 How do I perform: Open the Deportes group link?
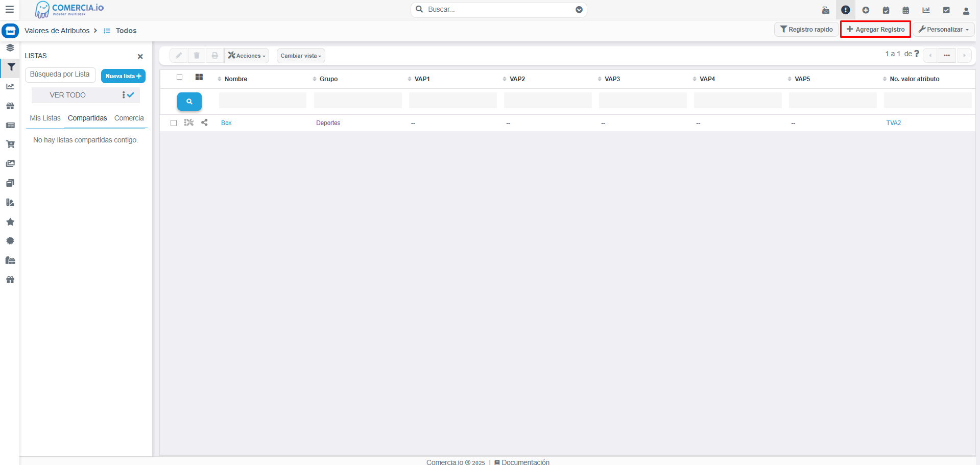(328, 123)
